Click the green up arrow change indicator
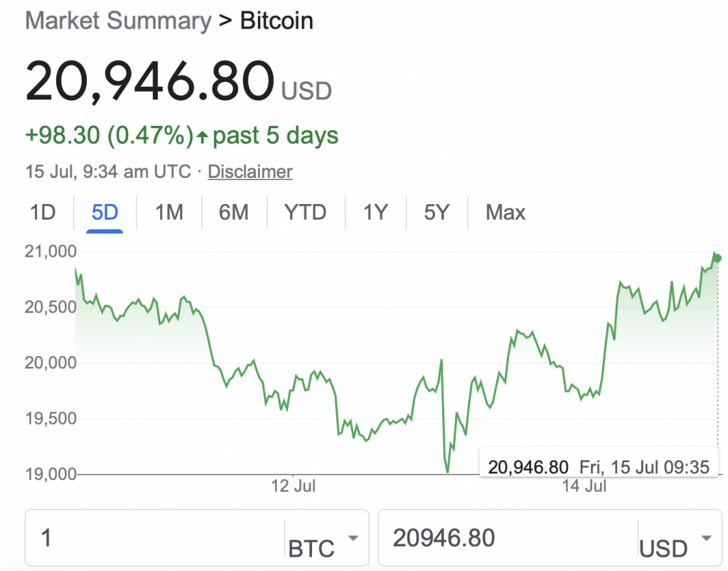This screenshot has height=571, width=728. 202,137
